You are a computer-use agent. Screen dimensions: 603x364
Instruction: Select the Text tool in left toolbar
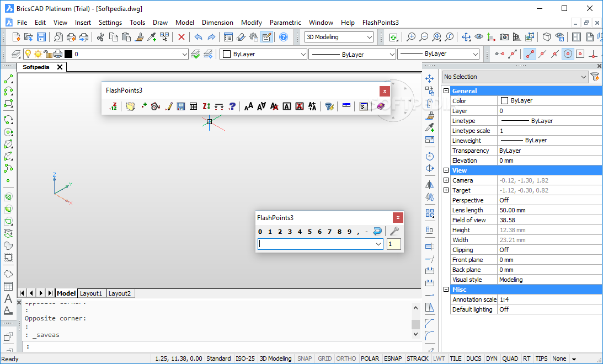(8, 299)
